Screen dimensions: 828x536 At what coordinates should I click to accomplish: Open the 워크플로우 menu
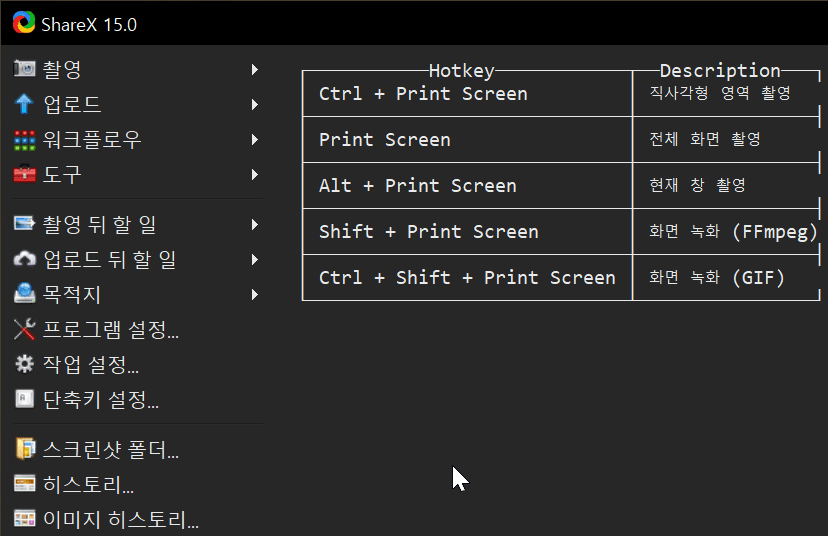[x=137, y=139]
